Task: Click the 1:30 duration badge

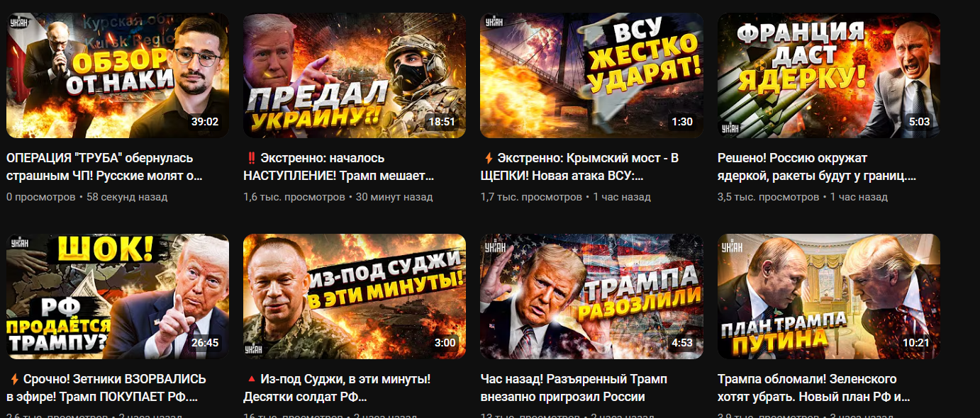Action: pyautogui.click(x=682, y=122)
